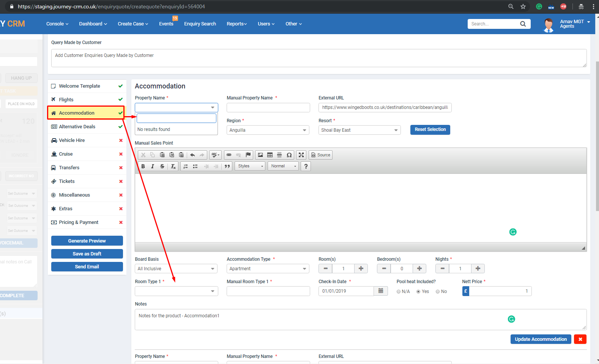Click the Update Accommodation button

541,339
